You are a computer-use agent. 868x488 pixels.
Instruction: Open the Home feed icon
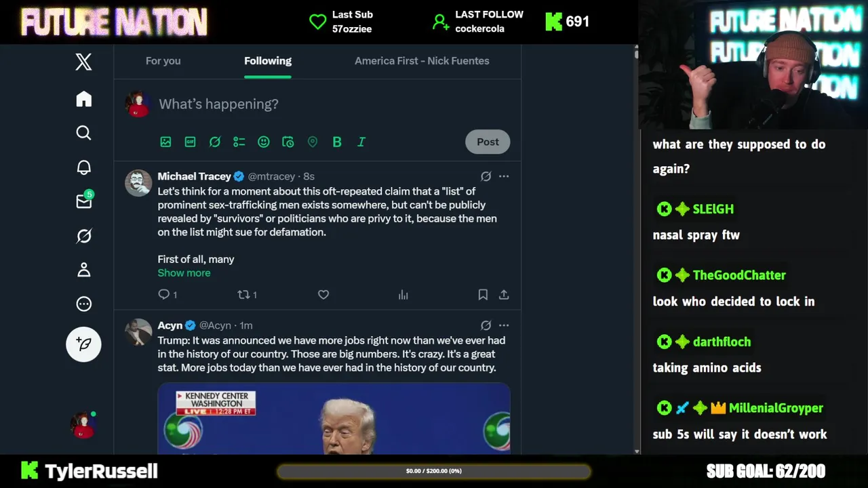(83, 99)
